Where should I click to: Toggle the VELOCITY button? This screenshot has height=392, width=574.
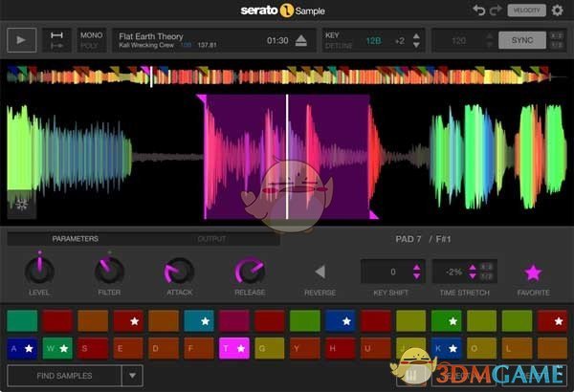point(526,11)
